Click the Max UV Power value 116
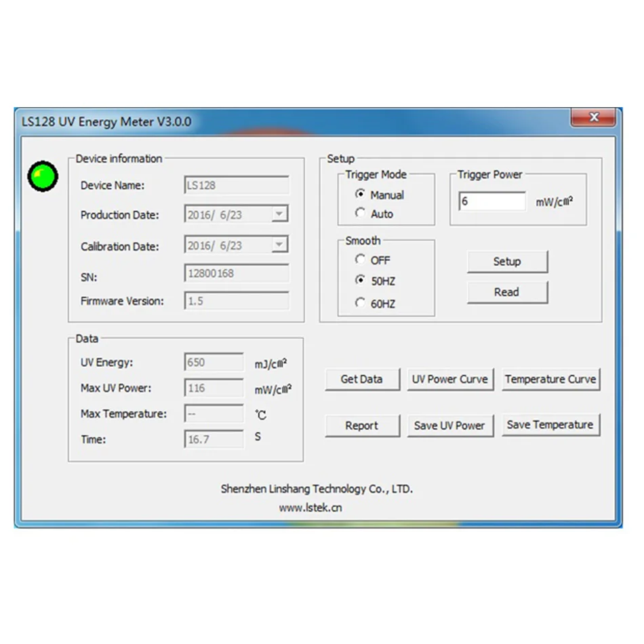 pos(214,388)
